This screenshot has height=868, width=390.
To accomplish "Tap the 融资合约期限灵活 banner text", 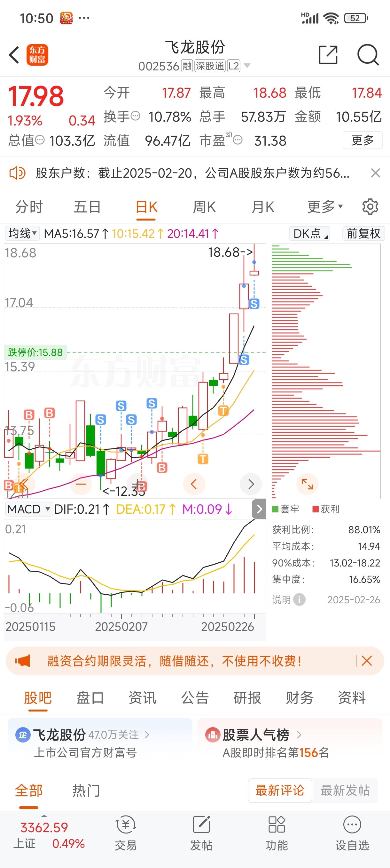I will coord(174,661).
